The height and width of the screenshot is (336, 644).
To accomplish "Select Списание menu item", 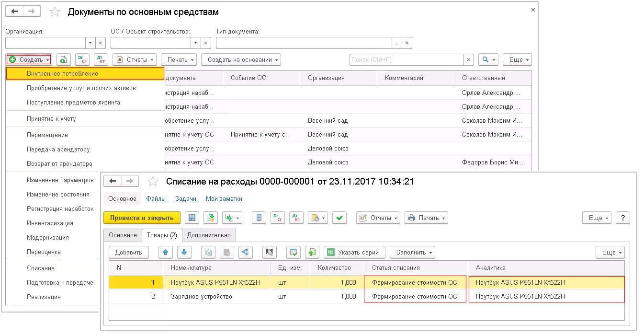I will (x=53, y=268).
